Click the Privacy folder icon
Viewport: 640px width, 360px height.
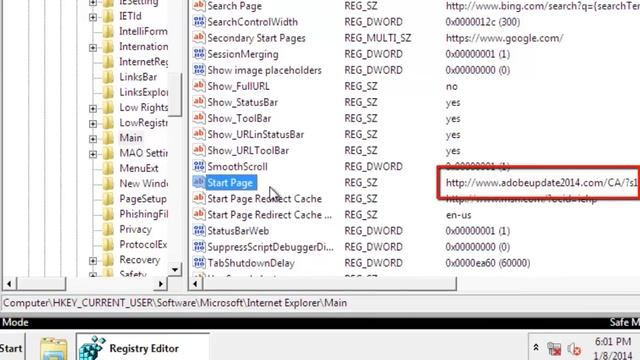pyautogui.click(x=108, y=230)
